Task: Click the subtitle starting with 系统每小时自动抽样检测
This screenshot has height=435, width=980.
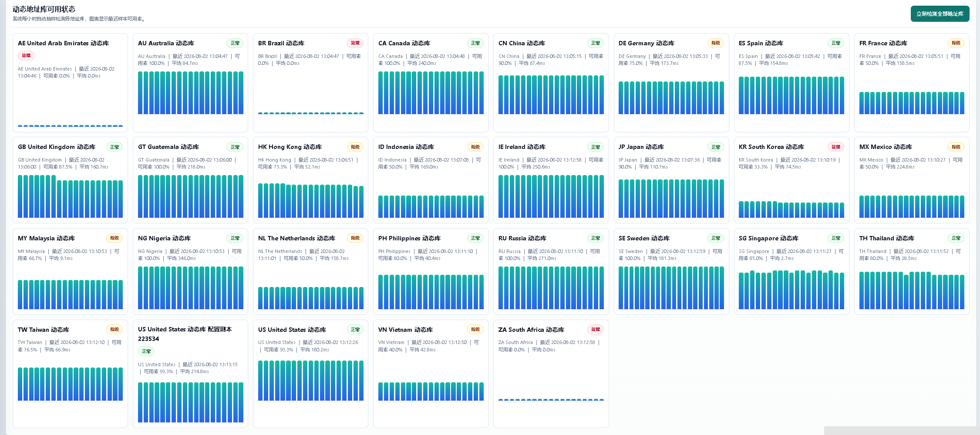Action: [x=79, y=19]
